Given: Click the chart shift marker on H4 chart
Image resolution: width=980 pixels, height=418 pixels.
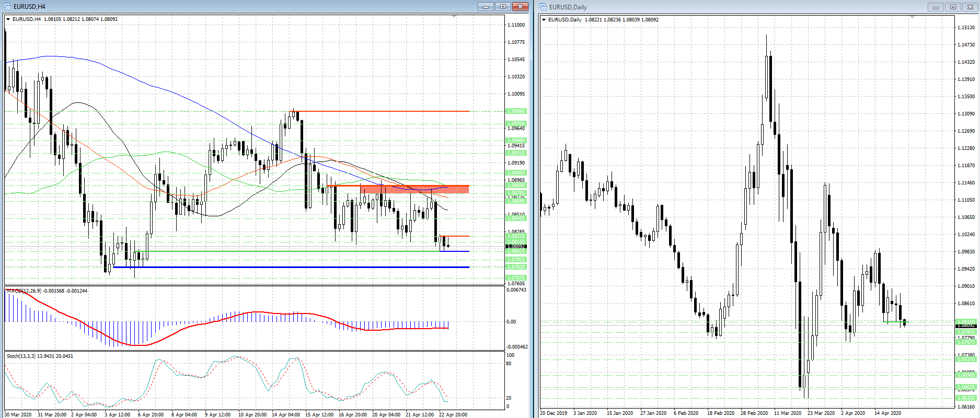Looking at the screenshot, I should coord(454,17).
